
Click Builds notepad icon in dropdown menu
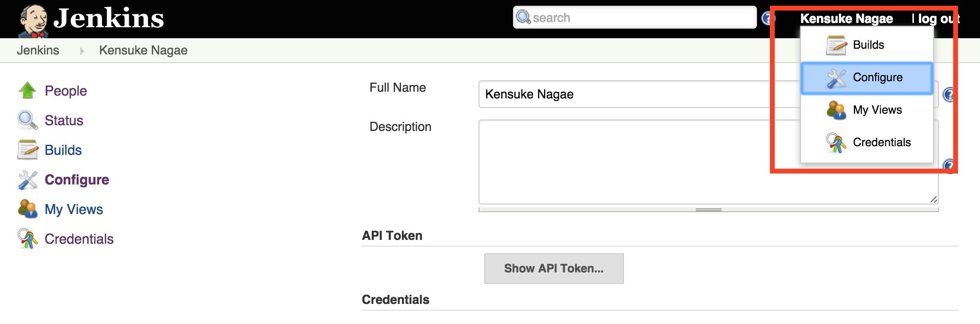(836, 45)
